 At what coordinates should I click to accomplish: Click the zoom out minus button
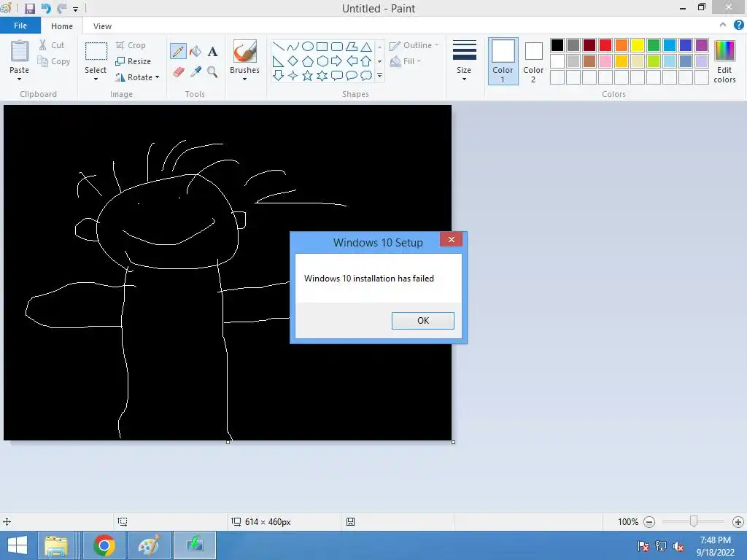649,522
